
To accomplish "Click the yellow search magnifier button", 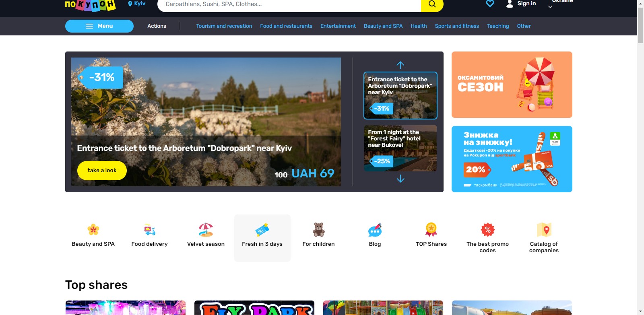I will pyautogui.click(x=432, y=4).
